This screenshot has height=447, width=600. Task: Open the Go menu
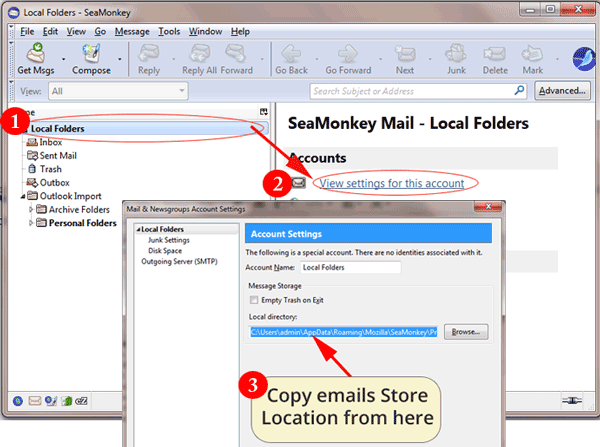pyautogui.click(x=100, y=31)
